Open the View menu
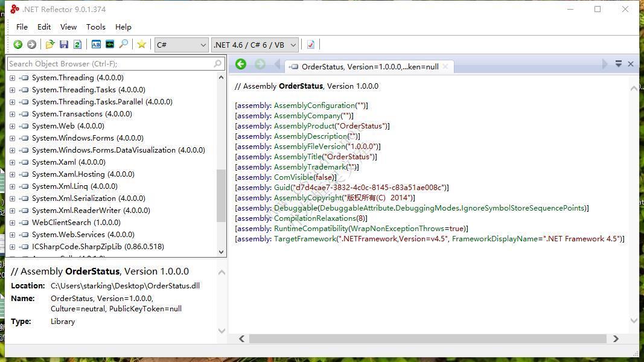The width and height of the screenshot is (644, 362). click(68, 27)
